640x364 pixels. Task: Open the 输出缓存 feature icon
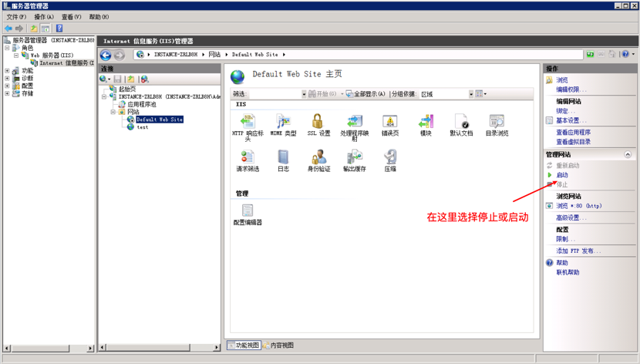coord(354,157)
